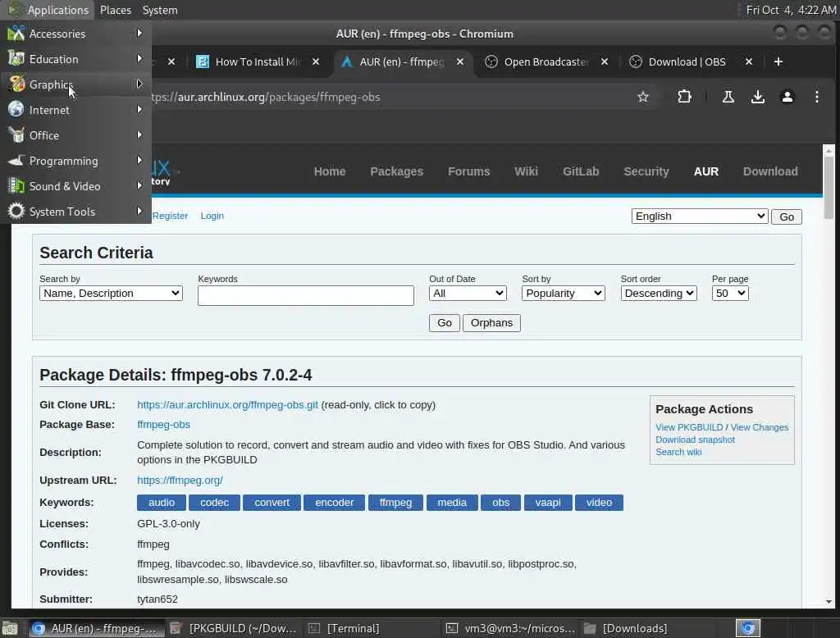Open the English language dropdown
840x638 pixels.
(x=700, y=216)
